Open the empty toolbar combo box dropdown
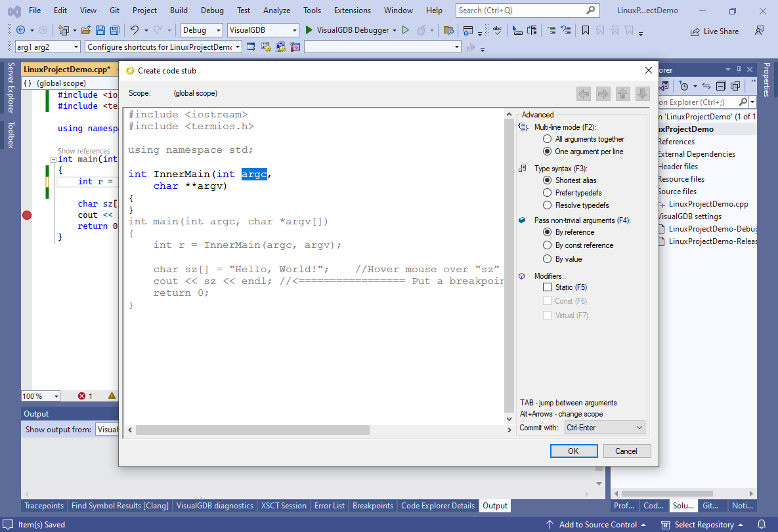Viewport: 778px width, 532px height. click(x=456, y=47)
